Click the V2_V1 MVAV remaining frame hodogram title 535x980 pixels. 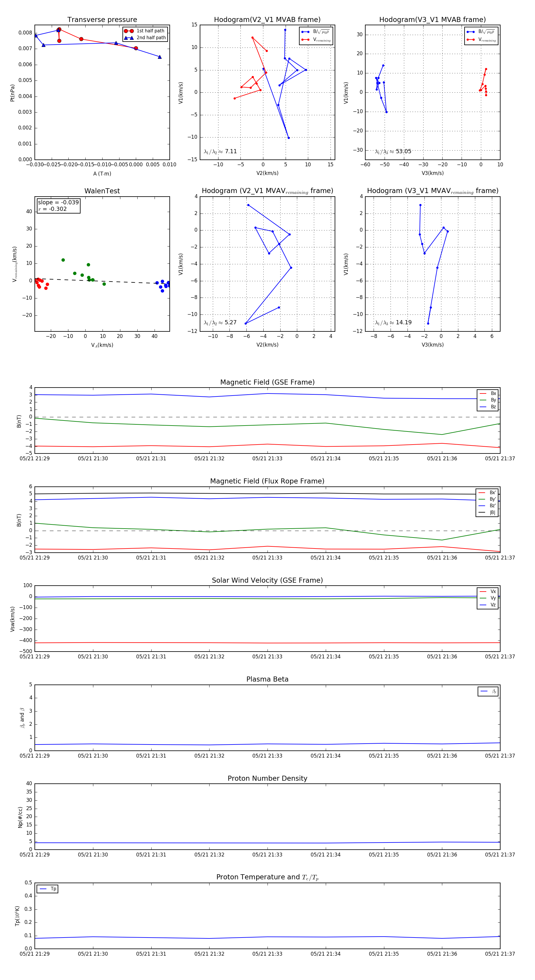pos(267,191)
